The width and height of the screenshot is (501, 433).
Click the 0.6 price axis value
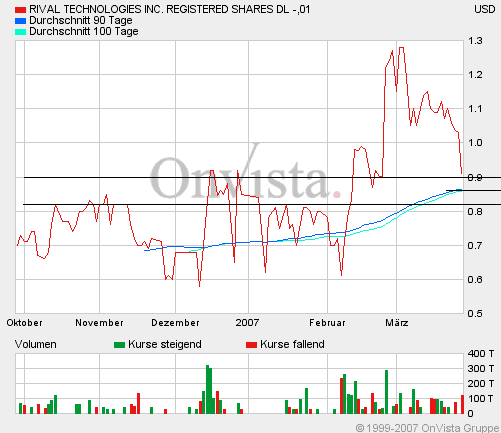pos(475,280)
